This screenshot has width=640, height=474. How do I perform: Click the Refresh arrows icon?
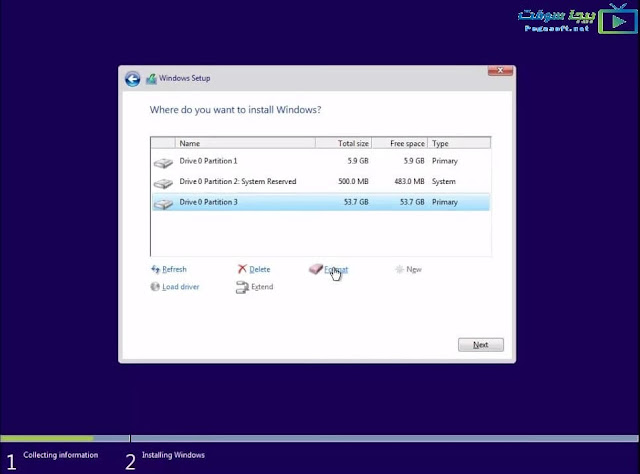click(156, 269)
